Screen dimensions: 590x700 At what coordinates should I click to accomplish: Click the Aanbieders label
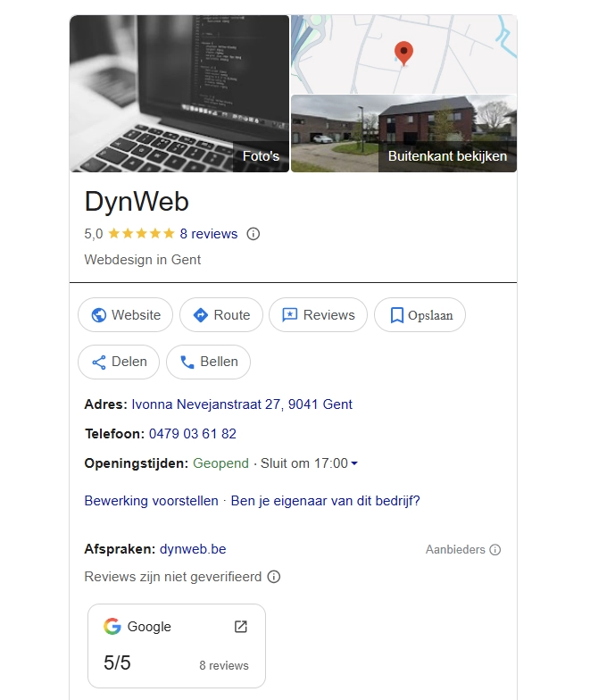[x=455, y=550]
